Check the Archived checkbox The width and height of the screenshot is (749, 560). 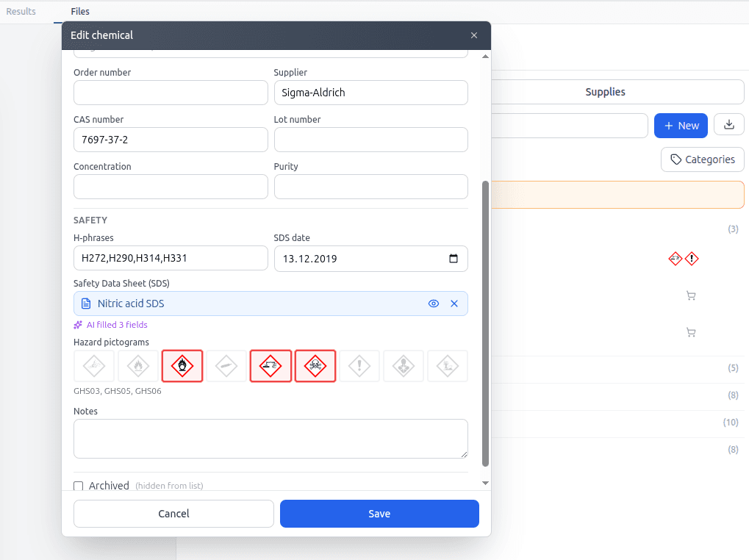(79, 486)
